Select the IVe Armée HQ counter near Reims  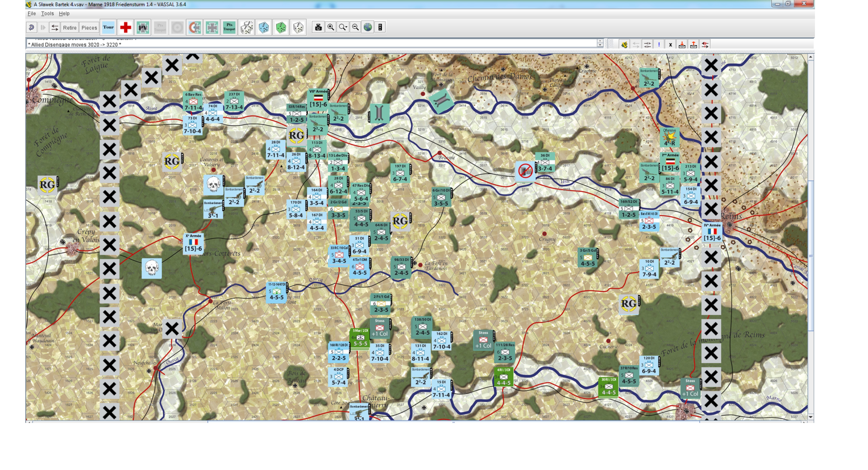[712, 233]
